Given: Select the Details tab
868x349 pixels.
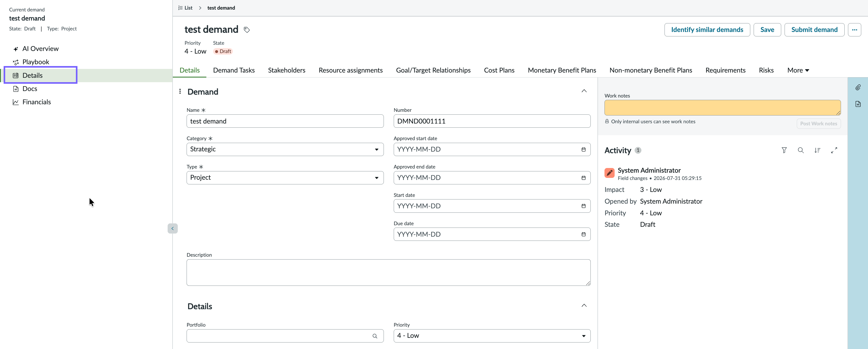Looking at the screenshot, I should (190, 70).
